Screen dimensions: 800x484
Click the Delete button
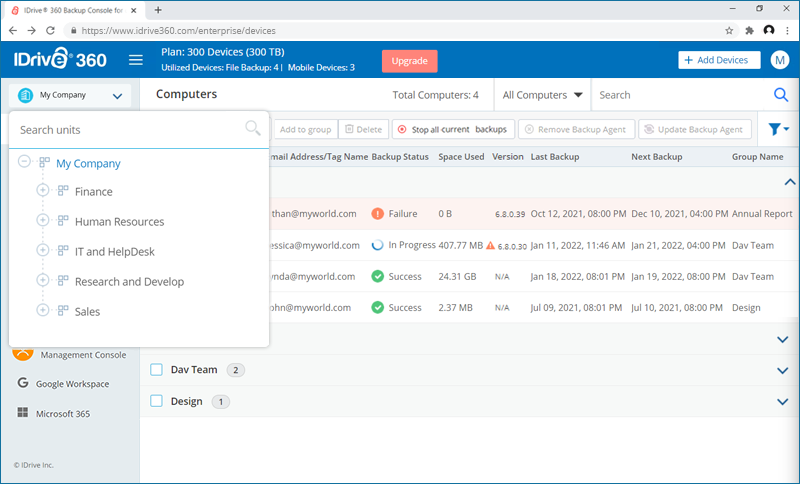pyautogui.click(x=364, y=130)
